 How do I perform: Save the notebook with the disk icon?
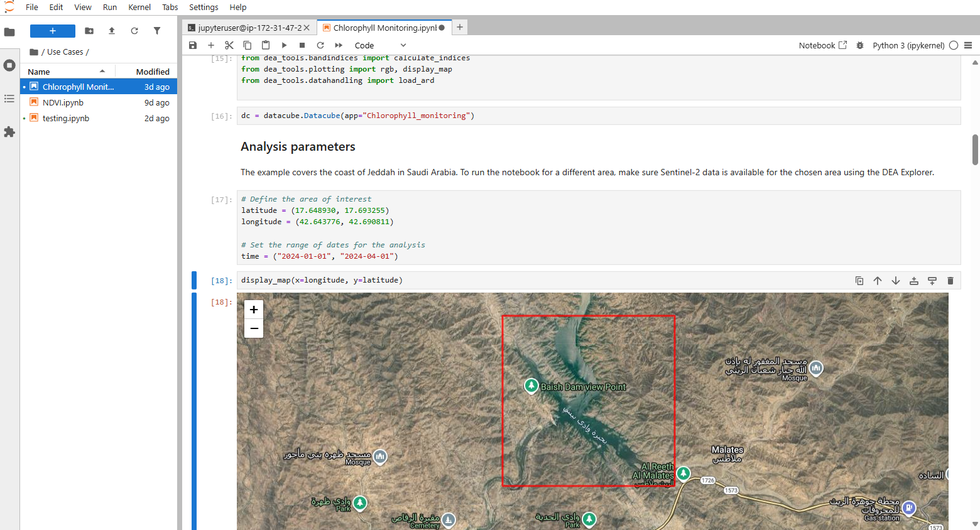point(193,45)
